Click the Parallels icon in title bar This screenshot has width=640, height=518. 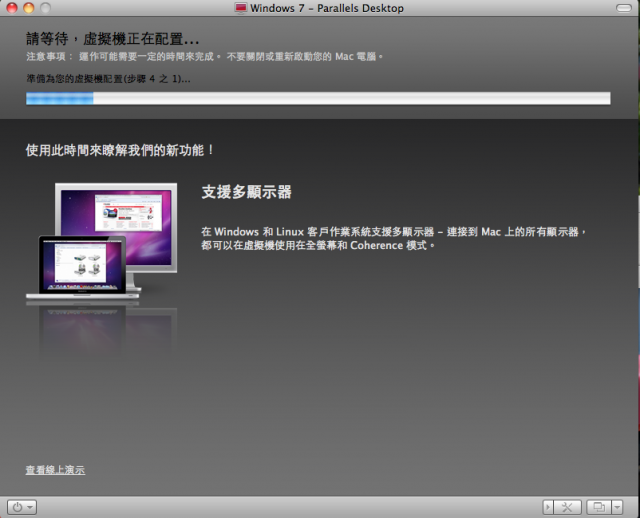[241, 8]
